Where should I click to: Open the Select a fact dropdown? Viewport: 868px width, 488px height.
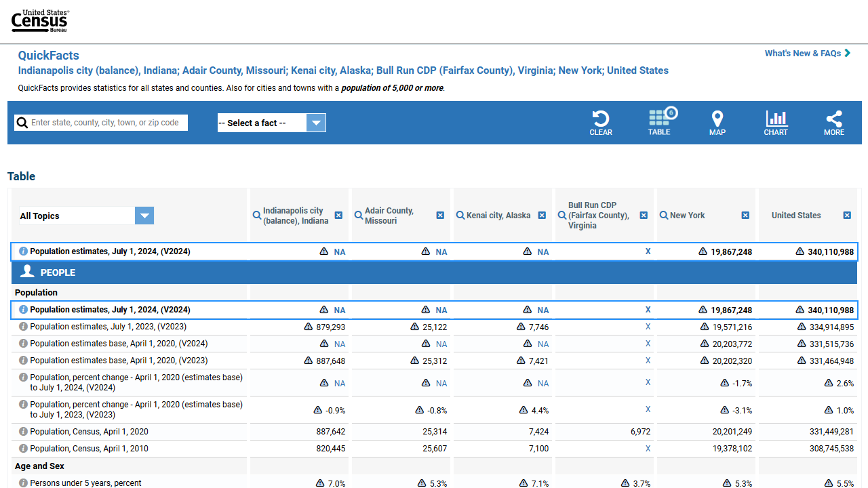click(x=262, y=123)
